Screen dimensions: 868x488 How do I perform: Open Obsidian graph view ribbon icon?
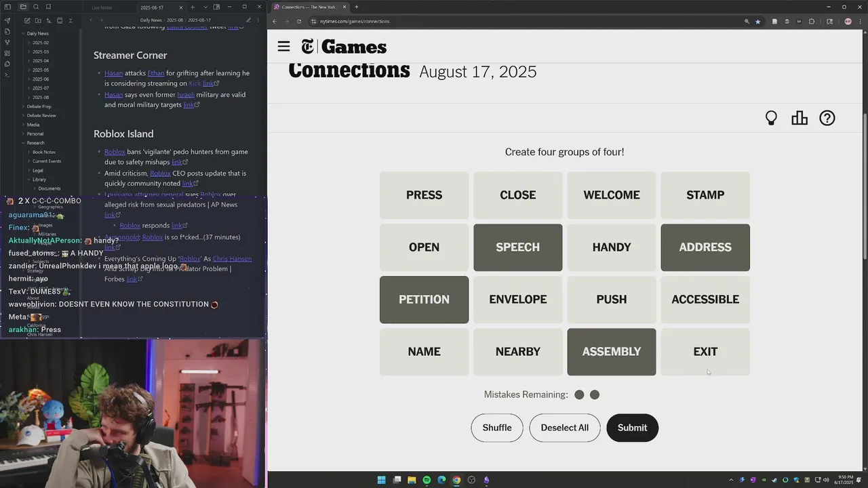pyautogui.click(x=7, y=42)
